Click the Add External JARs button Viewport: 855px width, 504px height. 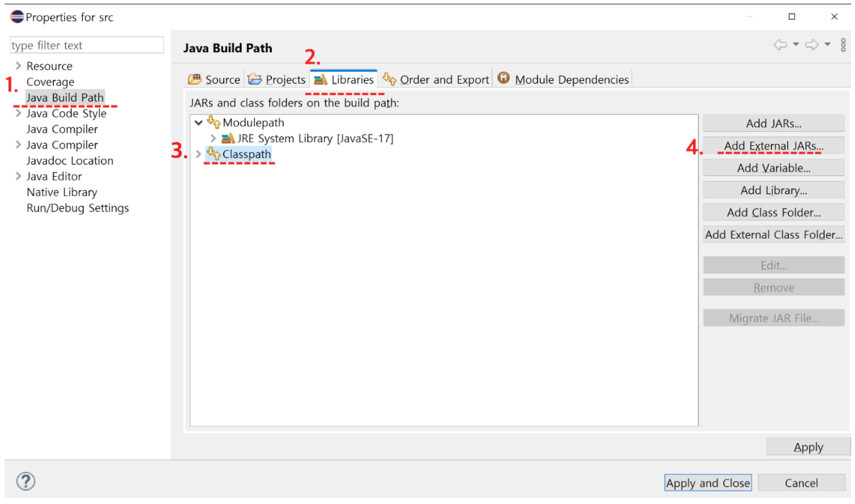(773, 145)
